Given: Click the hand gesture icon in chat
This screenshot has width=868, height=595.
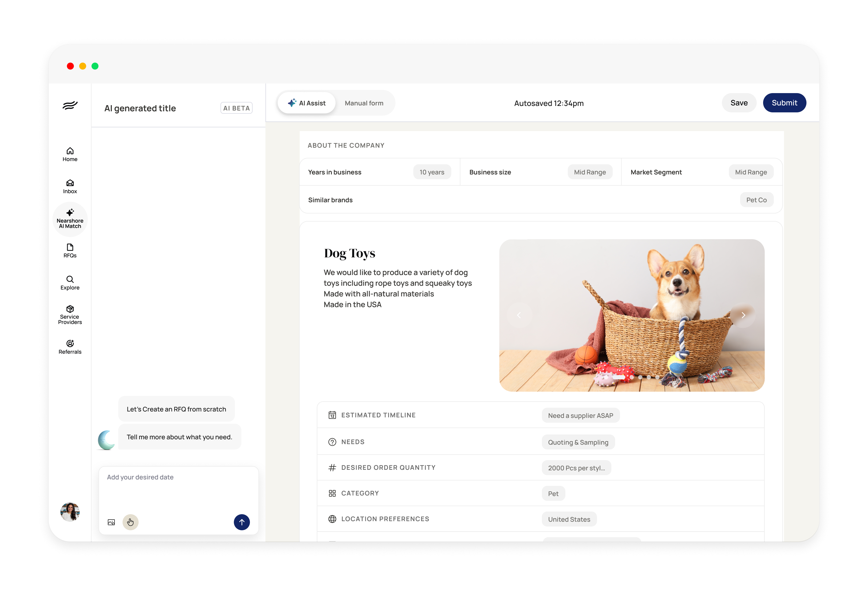Looking at the screenshot, I should [x=130, y=522].
